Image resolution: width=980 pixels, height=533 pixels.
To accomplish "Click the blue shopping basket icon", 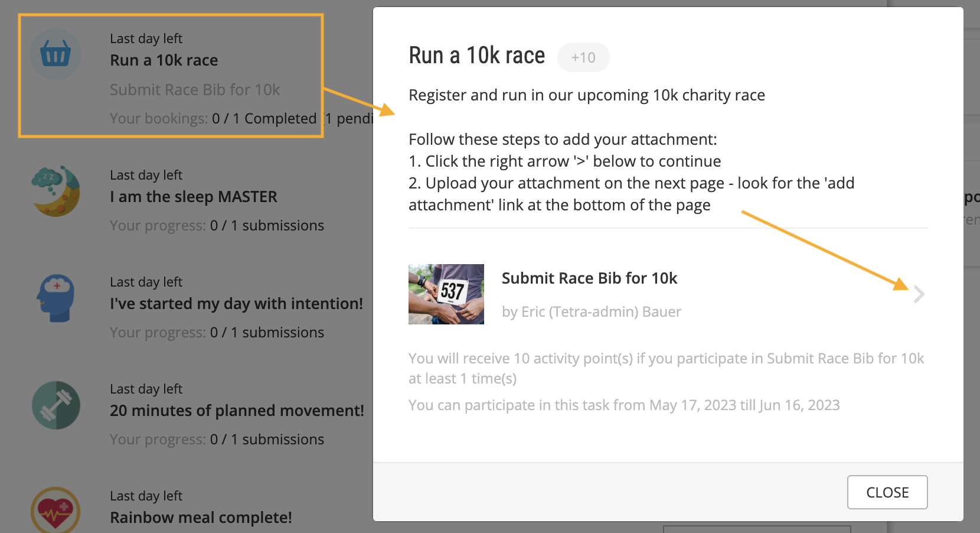I will coord(55,55).
